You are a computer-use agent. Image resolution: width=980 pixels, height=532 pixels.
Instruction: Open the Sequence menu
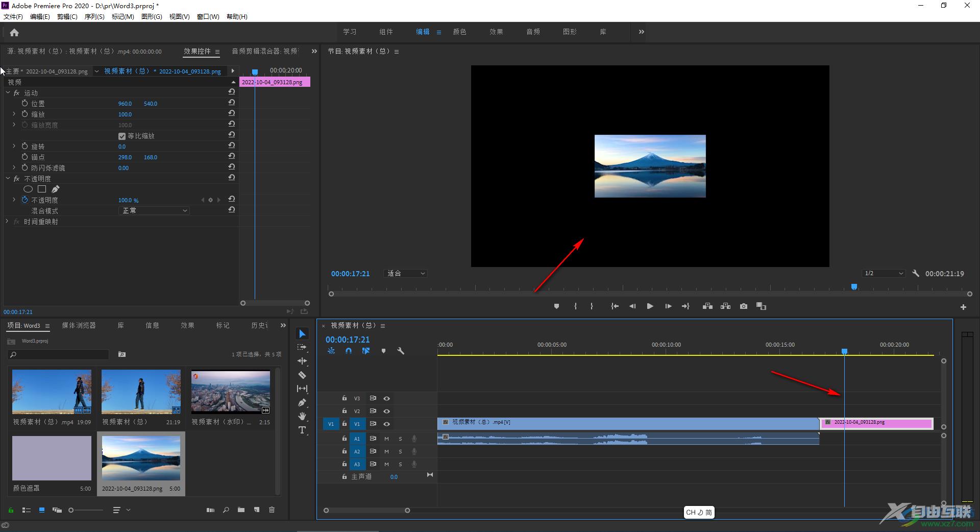tap(94, 17)
